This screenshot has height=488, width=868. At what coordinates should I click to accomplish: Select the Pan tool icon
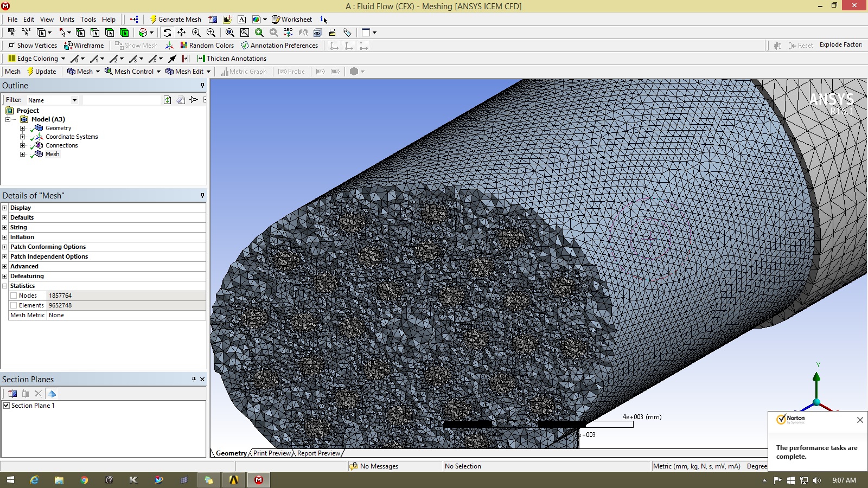[x=182, y=33]
